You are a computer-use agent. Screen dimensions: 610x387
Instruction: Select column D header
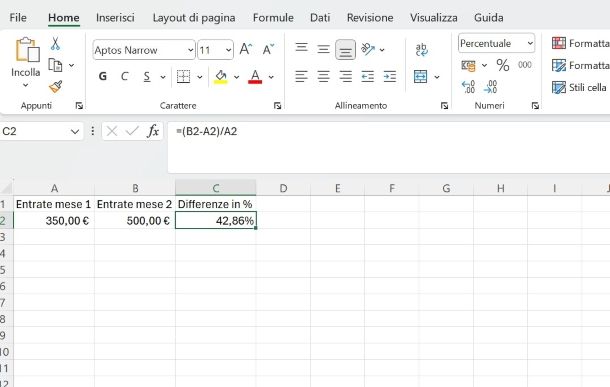pyautogui.click(x=283, y=188)
